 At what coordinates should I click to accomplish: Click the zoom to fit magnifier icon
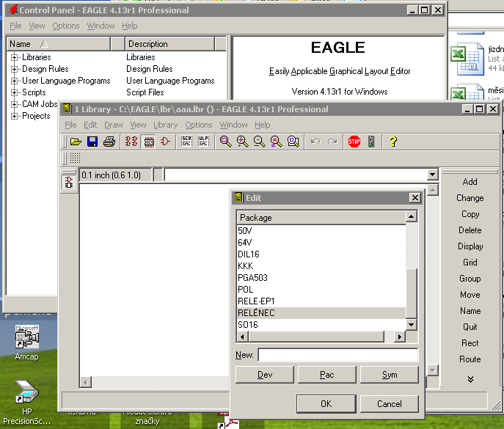point(226,142)
